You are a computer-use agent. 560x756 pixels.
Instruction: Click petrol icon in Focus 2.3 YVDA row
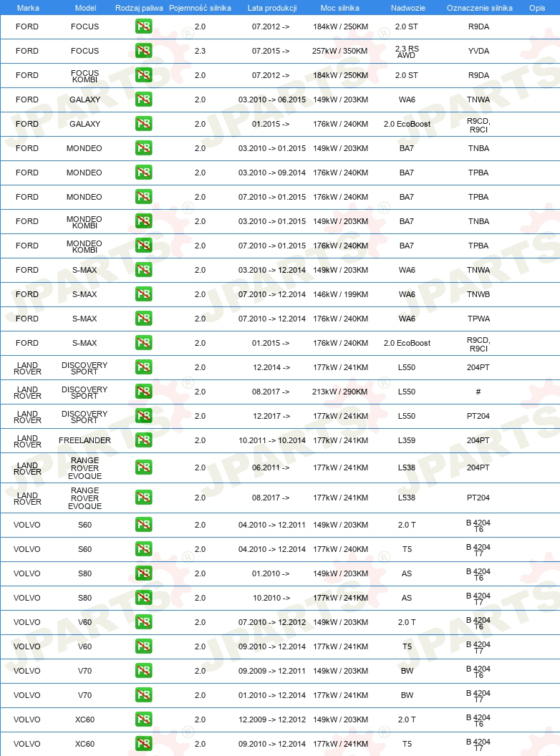coord(144,51)
